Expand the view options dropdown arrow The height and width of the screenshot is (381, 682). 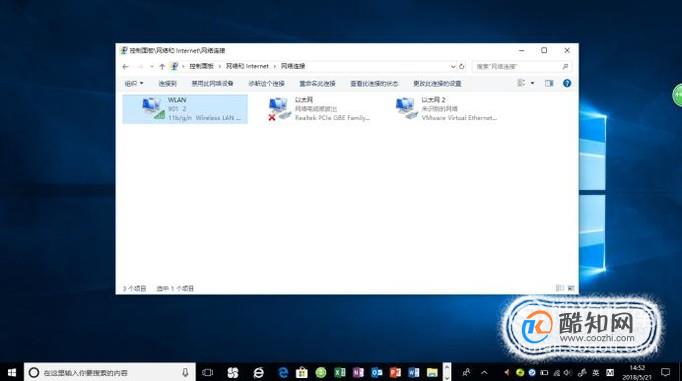coord(532,83)
